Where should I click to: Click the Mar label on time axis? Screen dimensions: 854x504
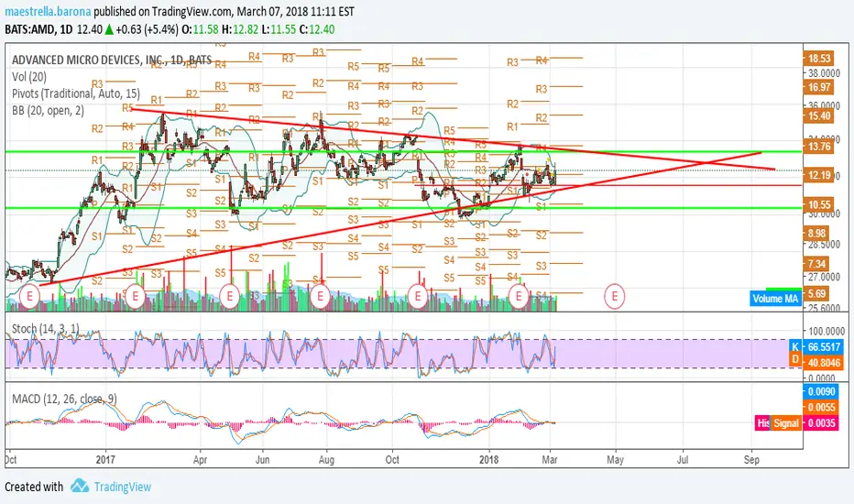coord(550,459)
